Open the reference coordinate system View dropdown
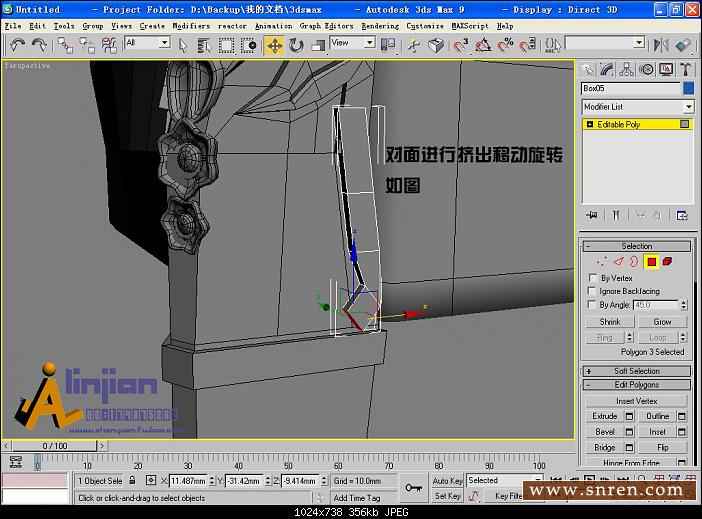The image size is (702, 519). click(353, 43)
